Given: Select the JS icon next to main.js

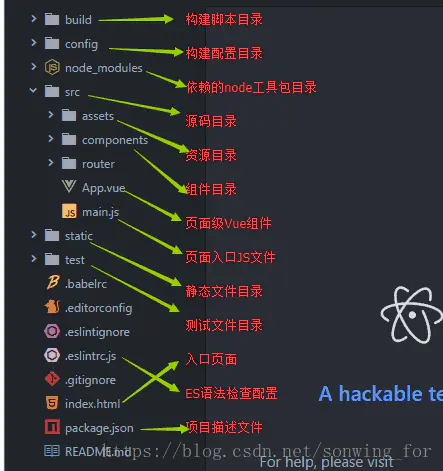Looking at the screenshot, I should [69, 211].
